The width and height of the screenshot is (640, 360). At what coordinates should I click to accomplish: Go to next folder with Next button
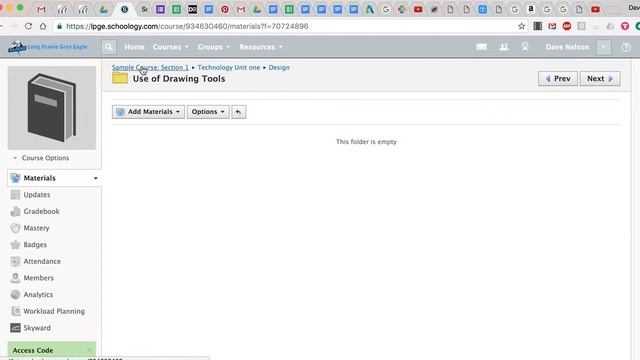coord(600,79)
